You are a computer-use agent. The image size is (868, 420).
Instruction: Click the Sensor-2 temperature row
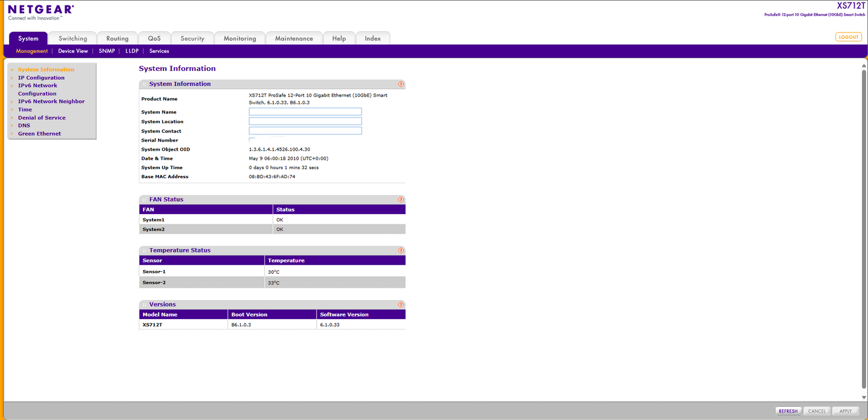pos(272,282)
